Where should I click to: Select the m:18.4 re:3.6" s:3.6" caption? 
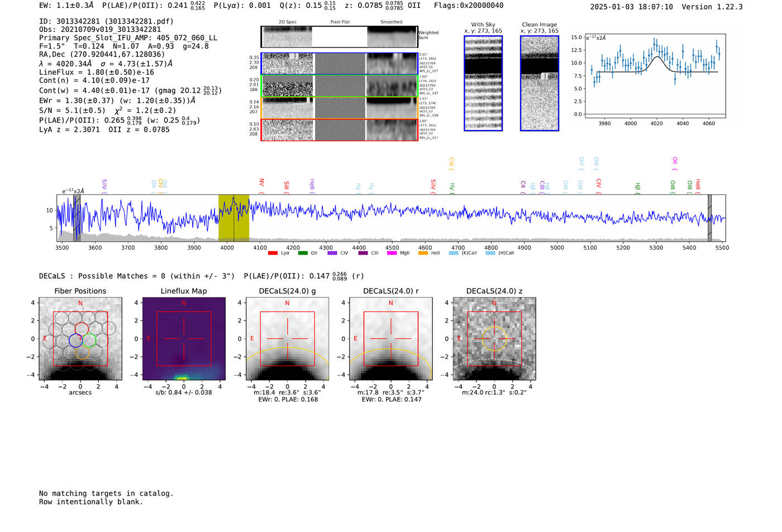(x=287, y=392)
